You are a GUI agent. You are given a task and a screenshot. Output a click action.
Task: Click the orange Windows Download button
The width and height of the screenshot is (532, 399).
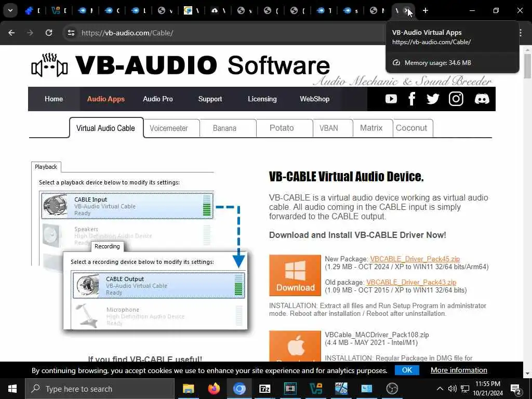pyautogui.click(x=295, y=275)
